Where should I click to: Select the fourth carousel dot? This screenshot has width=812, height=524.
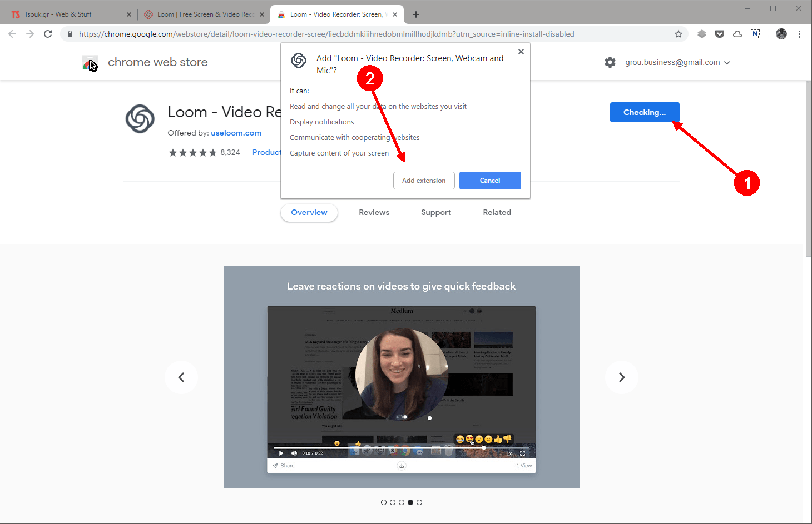point(410,502)
